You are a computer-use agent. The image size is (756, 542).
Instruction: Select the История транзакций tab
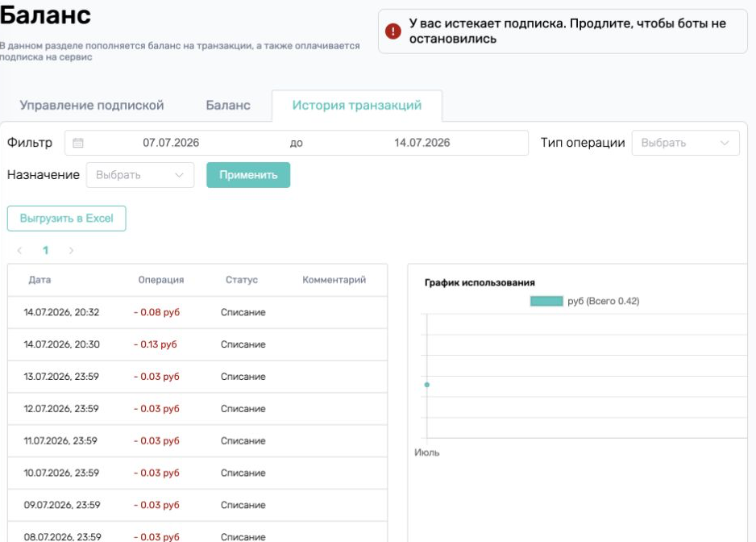pyautogui.click(x=357, y=105)
